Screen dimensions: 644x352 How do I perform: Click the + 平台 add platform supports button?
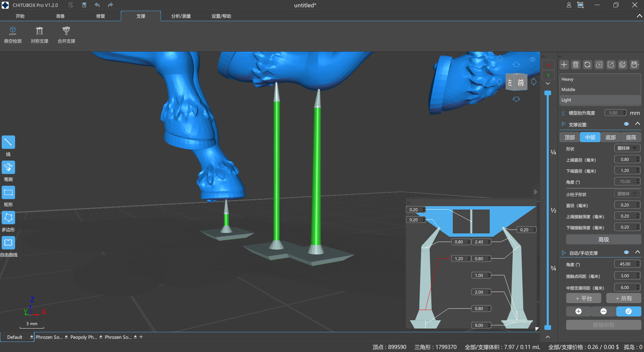[584, 298]
